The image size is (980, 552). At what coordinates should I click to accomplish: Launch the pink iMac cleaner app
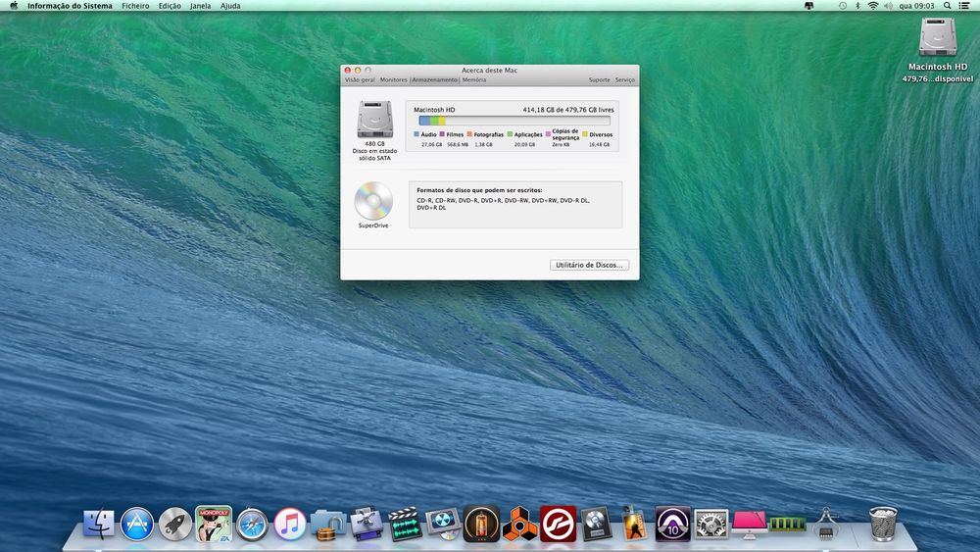click(749, 524)
